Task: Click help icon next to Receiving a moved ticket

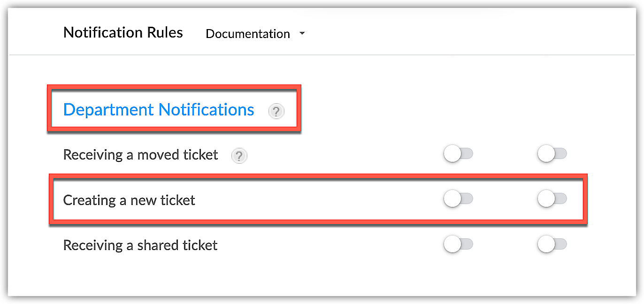Action: pyautogui.click(x=239, y=156)
